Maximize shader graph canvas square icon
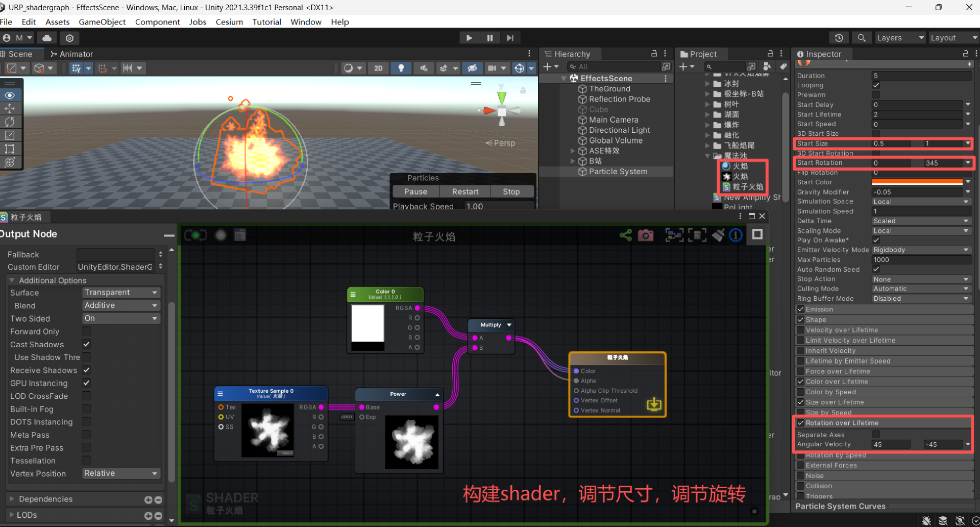Screen dimensions: 980x527 pos(757,234)
